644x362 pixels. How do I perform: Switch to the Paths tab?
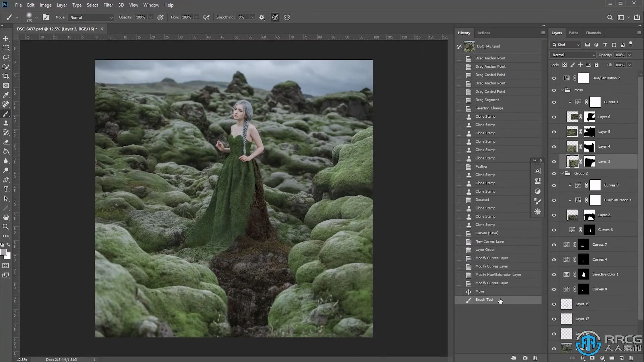tap(574, 33)
